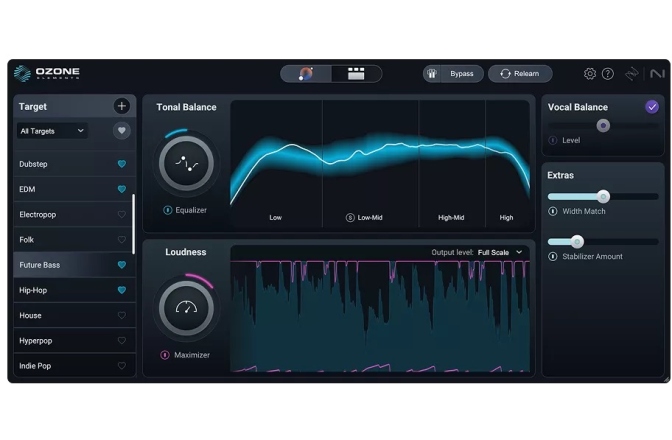Toggle the Stabilizer Amount power icon
672x440 pixels.
(553, 257)
